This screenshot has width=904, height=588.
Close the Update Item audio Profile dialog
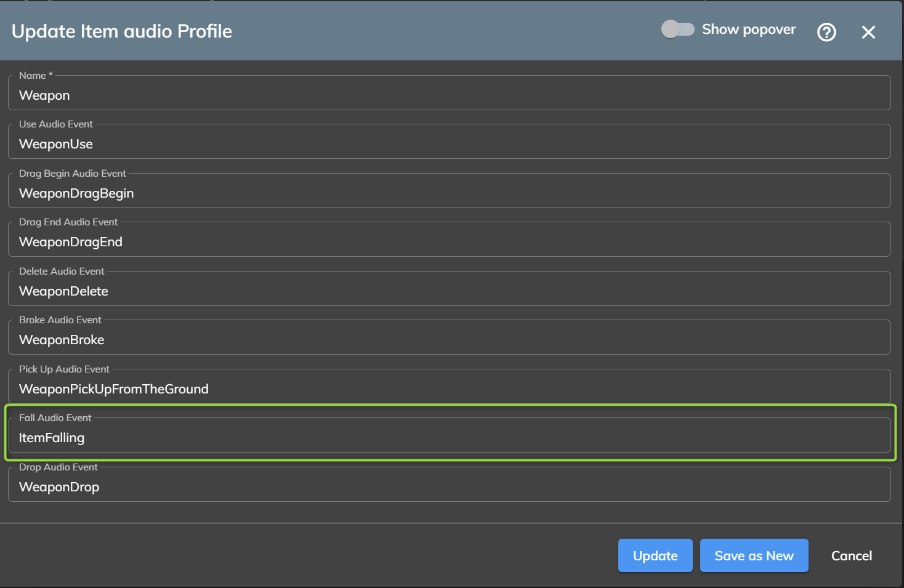[868, 32]
